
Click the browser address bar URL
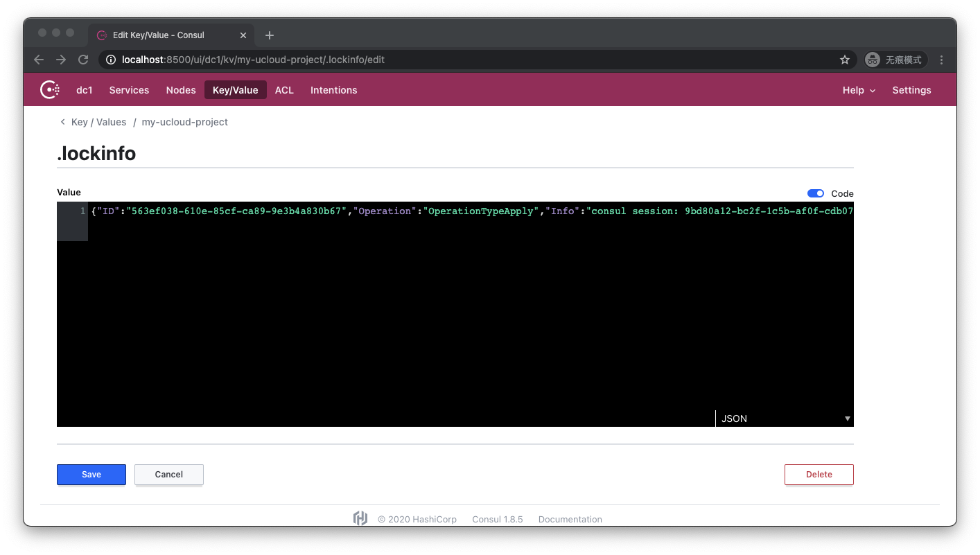tap(253, 60)
